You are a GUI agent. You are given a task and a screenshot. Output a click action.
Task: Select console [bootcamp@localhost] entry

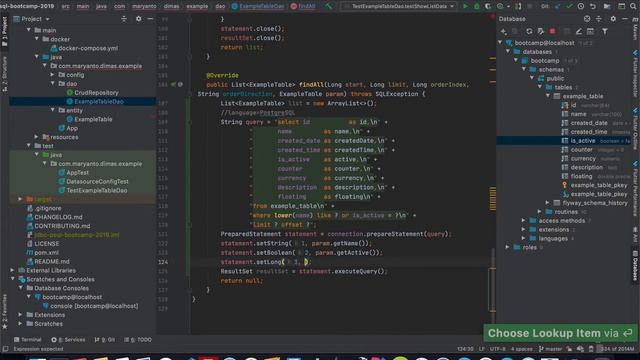point(94,306)
